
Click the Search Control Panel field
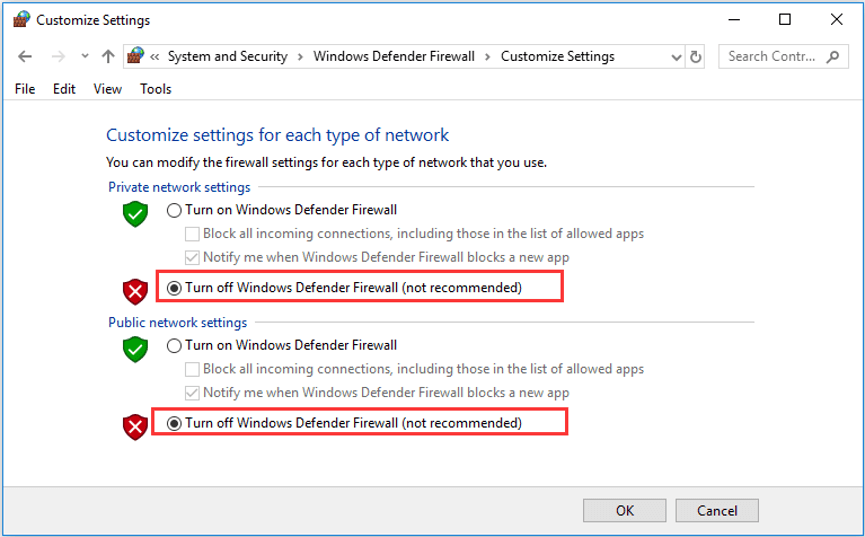click(772, 57)
